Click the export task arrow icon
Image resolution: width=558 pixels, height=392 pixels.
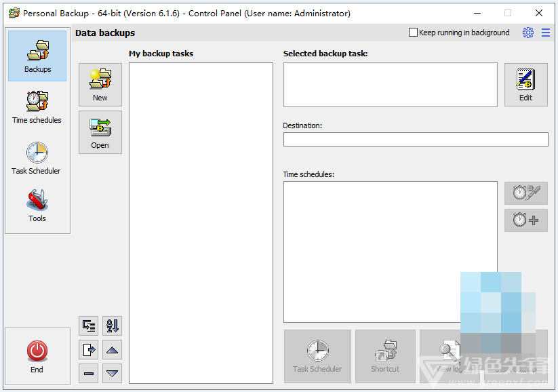(89, 350)
